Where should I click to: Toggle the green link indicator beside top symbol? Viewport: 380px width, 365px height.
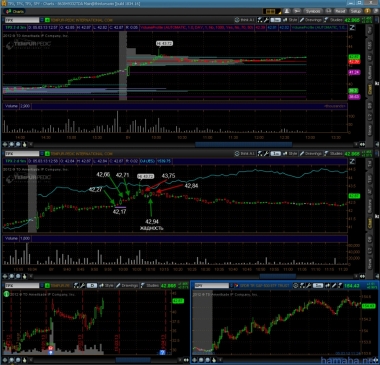point(47,20)
